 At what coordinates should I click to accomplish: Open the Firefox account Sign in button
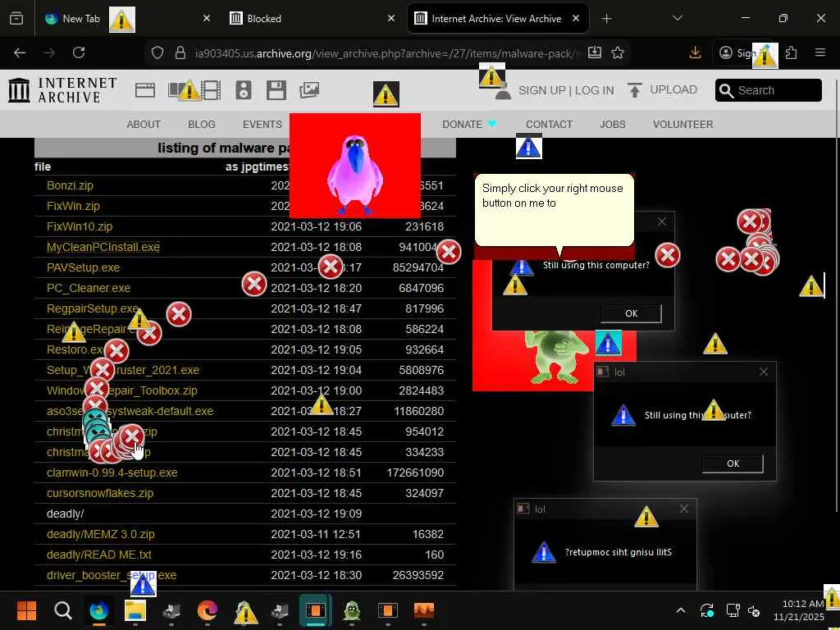pyautogui.click(x=741, y=52)
